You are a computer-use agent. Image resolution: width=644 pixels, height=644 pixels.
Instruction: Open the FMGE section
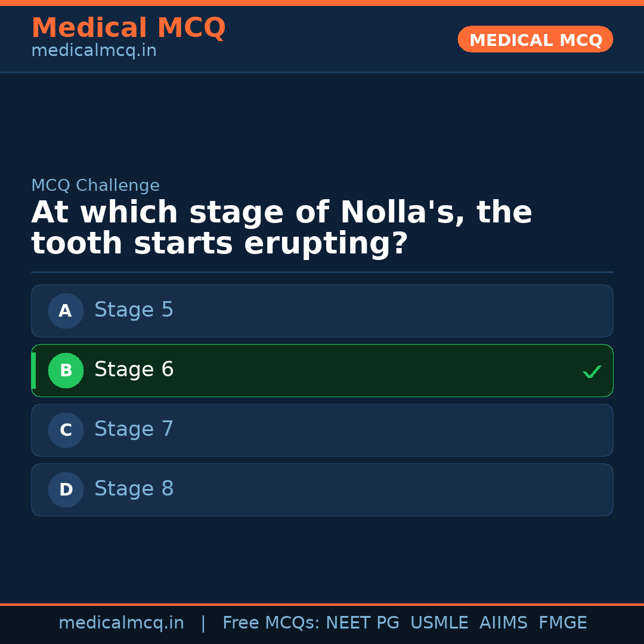pyautogui.click(x=562, y=622)
